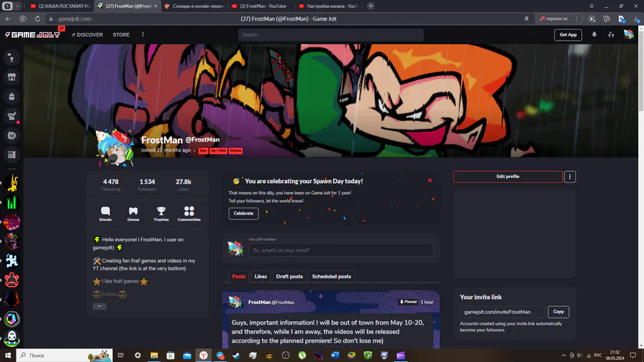Viewport: 644px width, 362px height.
Task: Open Steam from the taskbar
Action: pyautogui.click(x=236, y=356)
